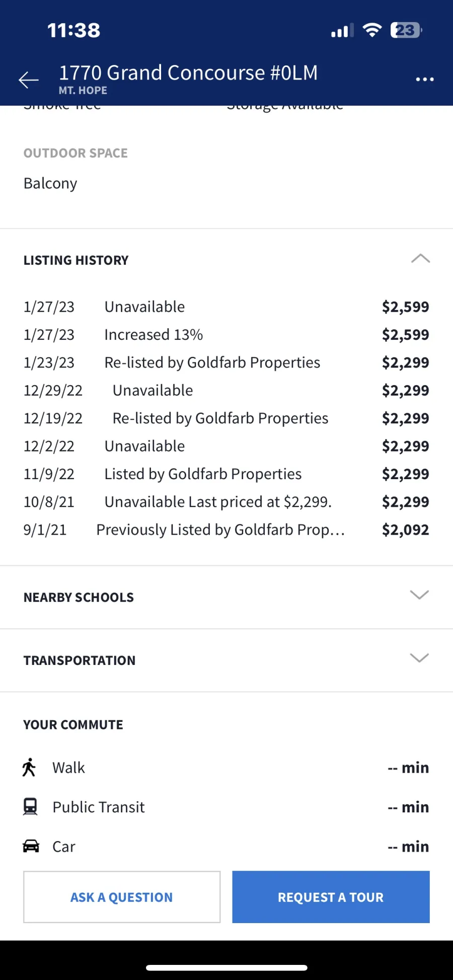Tap the Wi-Fi status icon
453x980 pixels.
372,30
